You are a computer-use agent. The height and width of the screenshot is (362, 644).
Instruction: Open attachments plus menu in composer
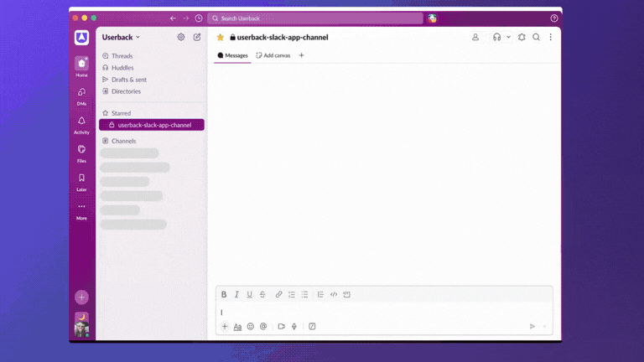[x=225, y=326]
